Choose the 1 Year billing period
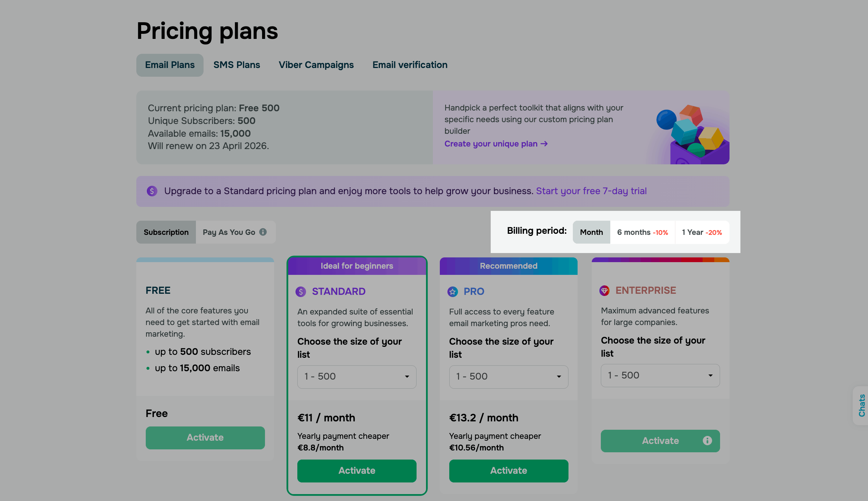868x501 pixels. (x=702, y=232)
